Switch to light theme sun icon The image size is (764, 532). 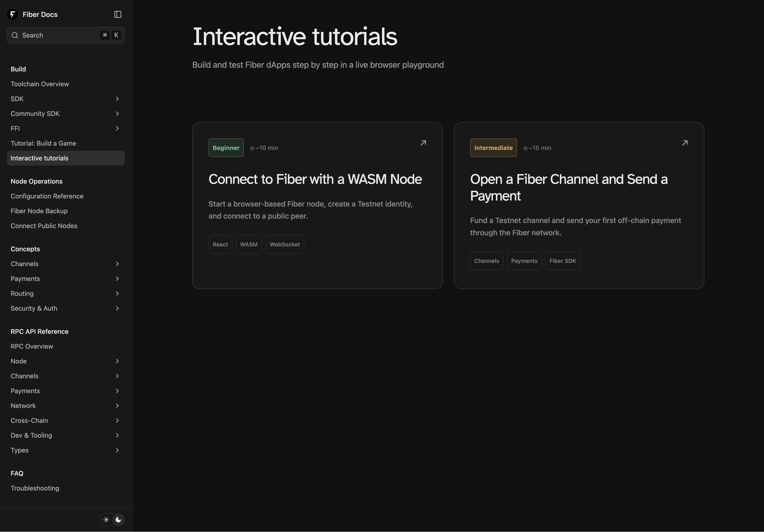[106, 520]
